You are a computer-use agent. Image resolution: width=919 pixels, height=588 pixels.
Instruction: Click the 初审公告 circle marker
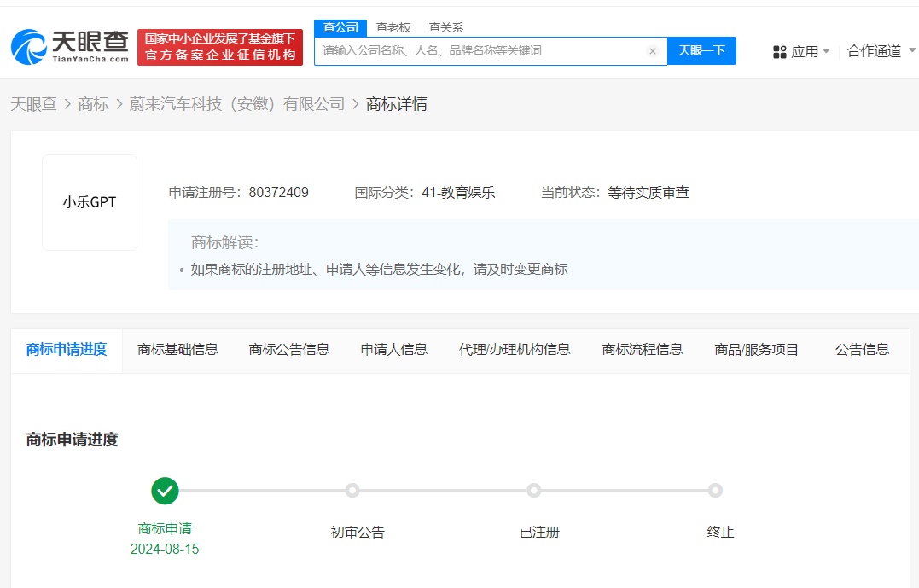[354, 491]
